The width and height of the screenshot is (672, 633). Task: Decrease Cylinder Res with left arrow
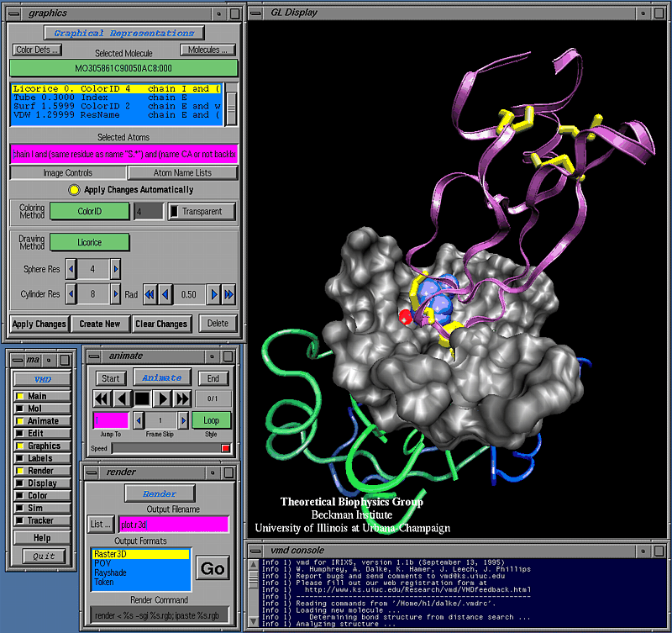[71, 294]
